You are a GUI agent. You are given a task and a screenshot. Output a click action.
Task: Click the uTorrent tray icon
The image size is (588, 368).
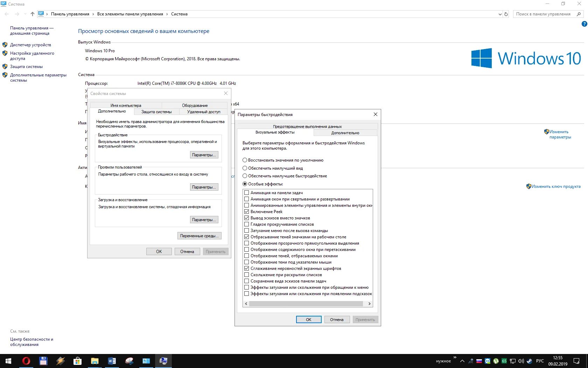click(x=496, y=361)
